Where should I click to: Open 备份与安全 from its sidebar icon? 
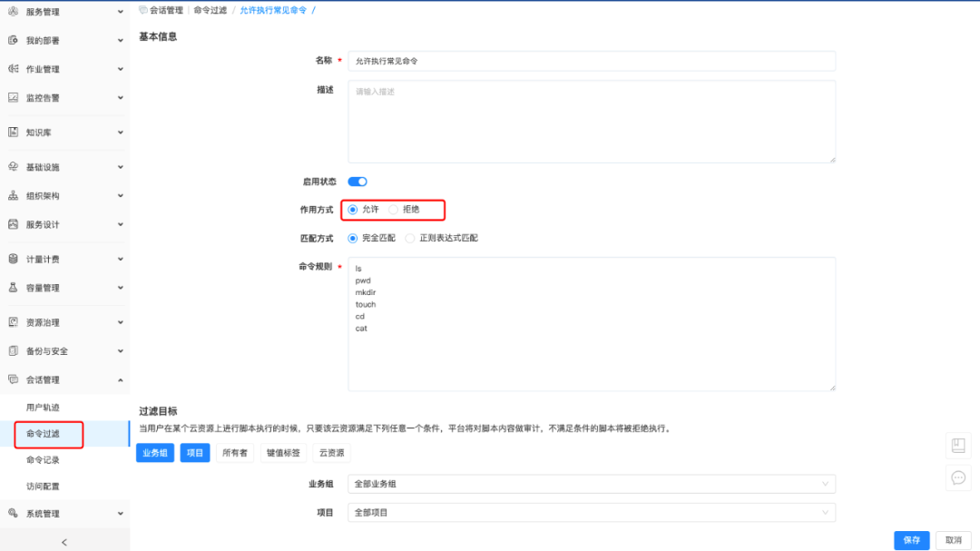tap(13, 350)
